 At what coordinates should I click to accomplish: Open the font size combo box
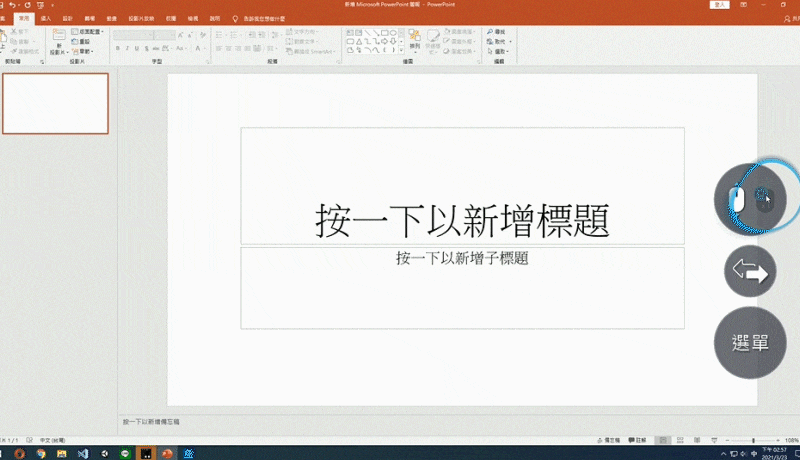click(165, 35)
